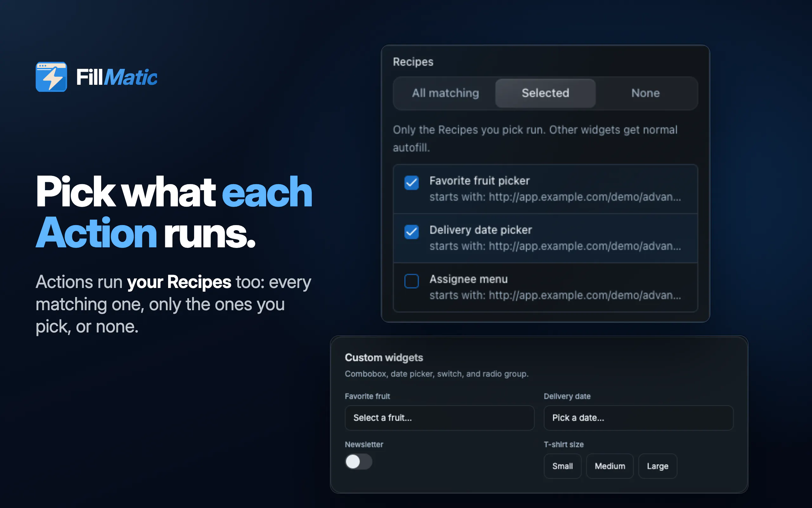Click the 'Pick what each Action runs' headline
This screenshot has width=812, height=508.
(x=174, y=212)
